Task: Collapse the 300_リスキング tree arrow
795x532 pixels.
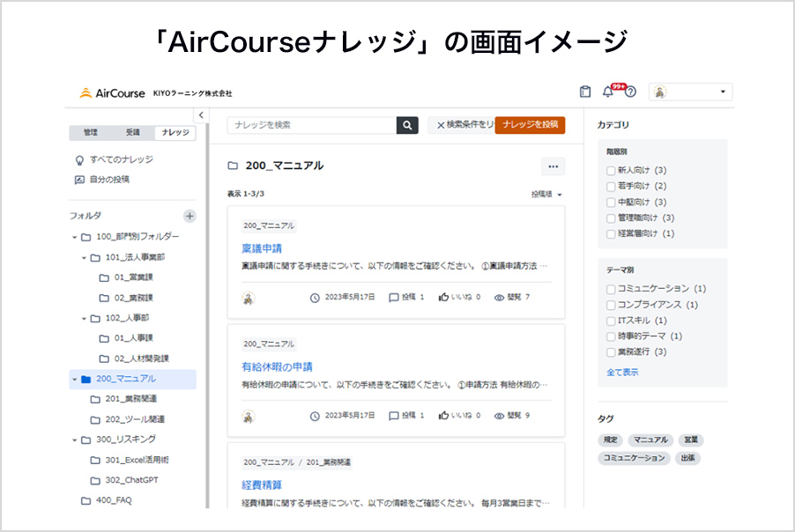Action: [75, 440]
